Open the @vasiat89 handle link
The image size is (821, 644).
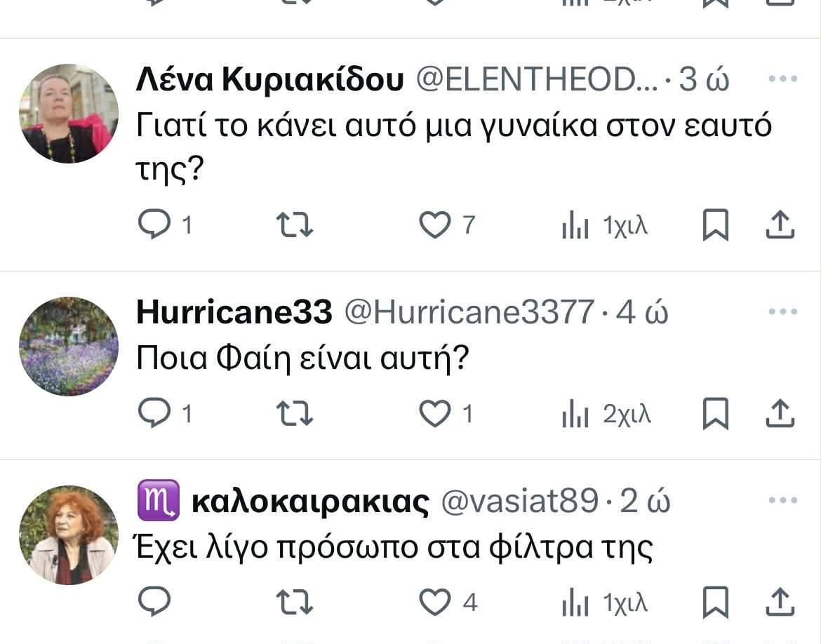pos(519,502)
